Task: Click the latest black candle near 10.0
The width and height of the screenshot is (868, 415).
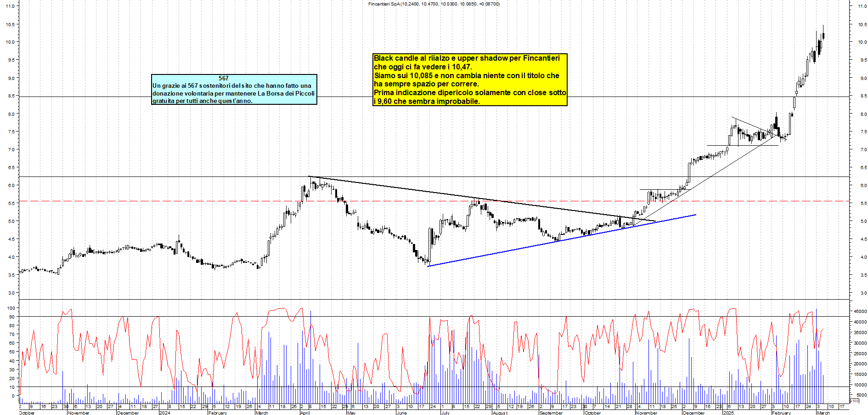Action: [x=823, y=36]
